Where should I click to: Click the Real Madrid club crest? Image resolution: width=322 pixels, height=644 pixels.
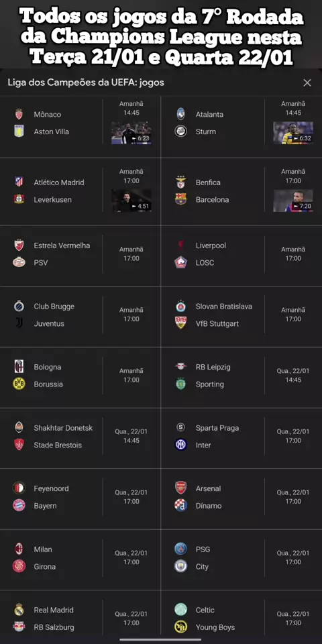(19, 610)
